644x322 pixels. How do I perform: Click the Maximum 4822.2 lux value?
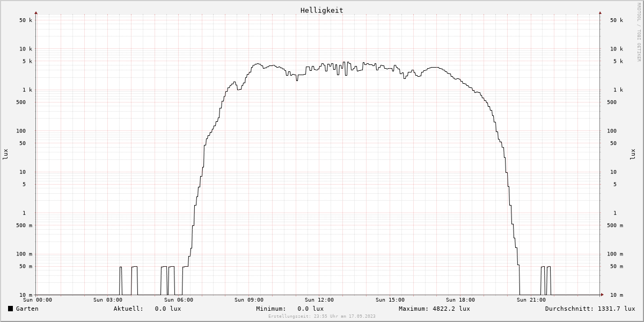click(x=451, y=309)
